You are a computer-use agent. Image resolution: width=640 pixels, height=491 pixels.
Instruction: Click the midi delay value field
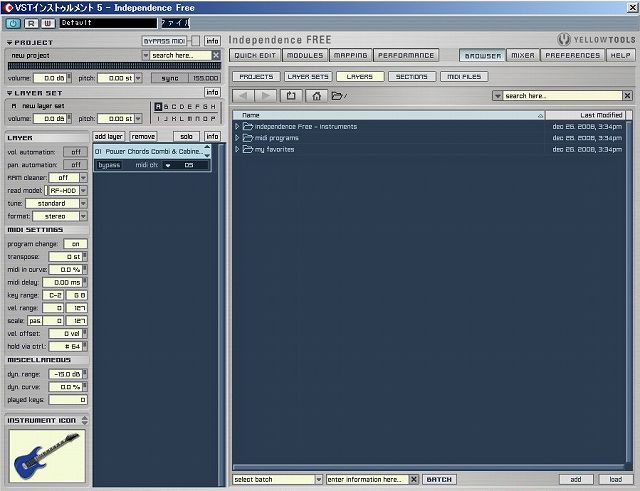coord(62,282)
